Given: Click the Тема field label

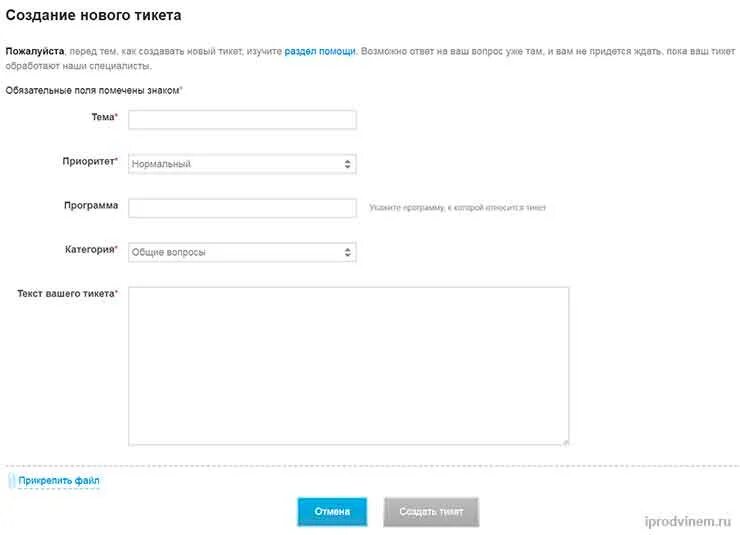Looking at the screenshot, I should coord(102,118).
